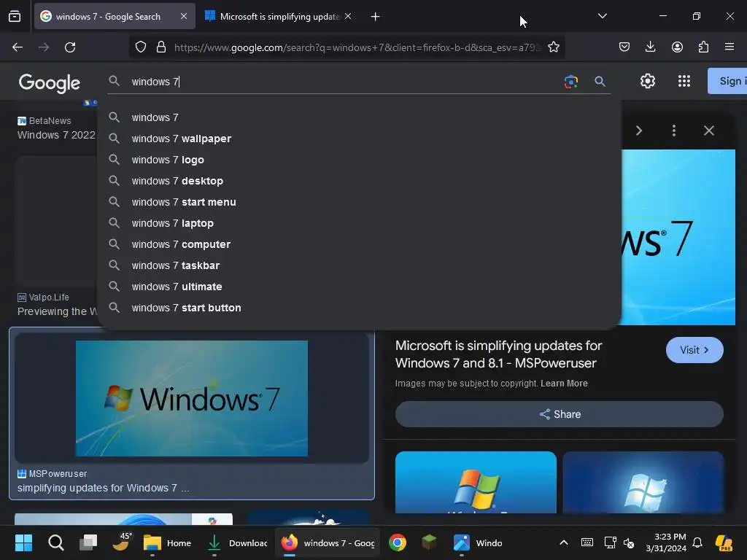
Task: Open Google quick settings gear
Action: pyautogui.click(x=648, y=81)
